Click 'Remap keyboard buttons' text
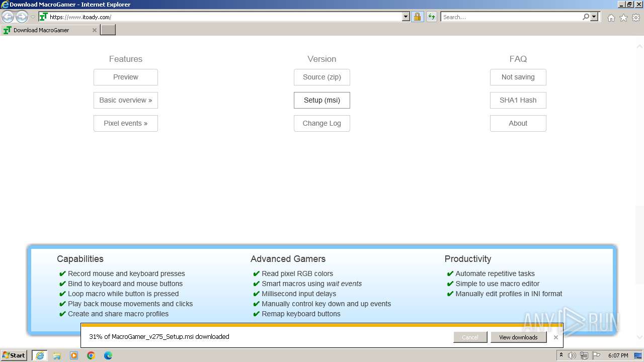 tap(301, 314)
